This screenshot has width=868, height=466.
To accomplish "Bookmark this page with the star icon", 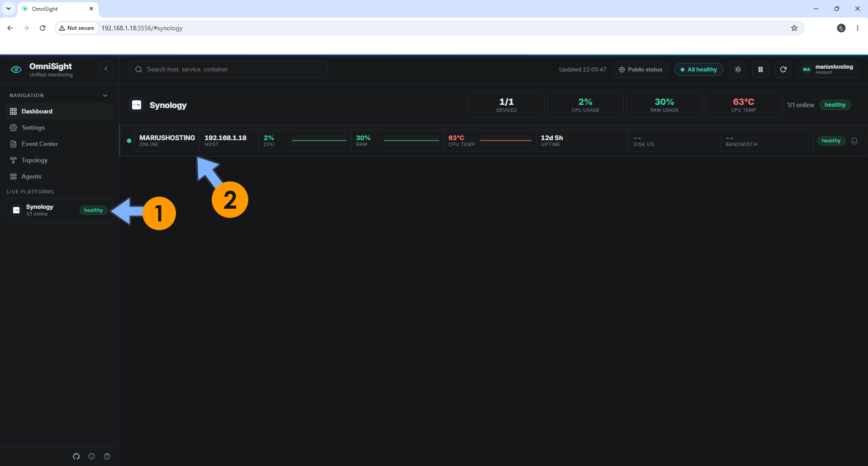I will (x=794, y=28).
